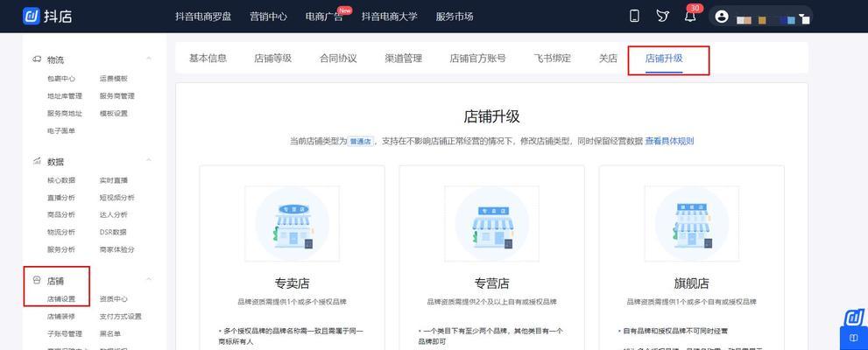Select the 飞书绑定 tab
This screenshot has height=350, width=868.
[x=552, y=59]
